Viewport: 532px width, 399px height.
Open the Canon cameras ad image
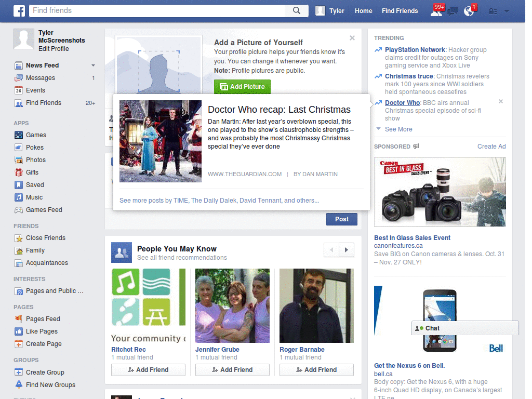tap(440, 192)
